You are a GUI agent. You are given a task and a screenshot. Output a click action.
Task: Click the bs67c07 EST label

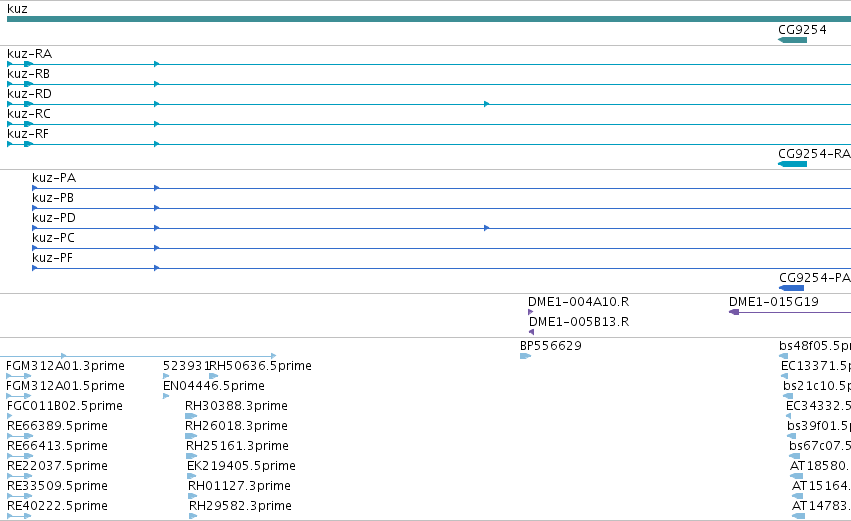pyautogui.click(x=820, y=446)
